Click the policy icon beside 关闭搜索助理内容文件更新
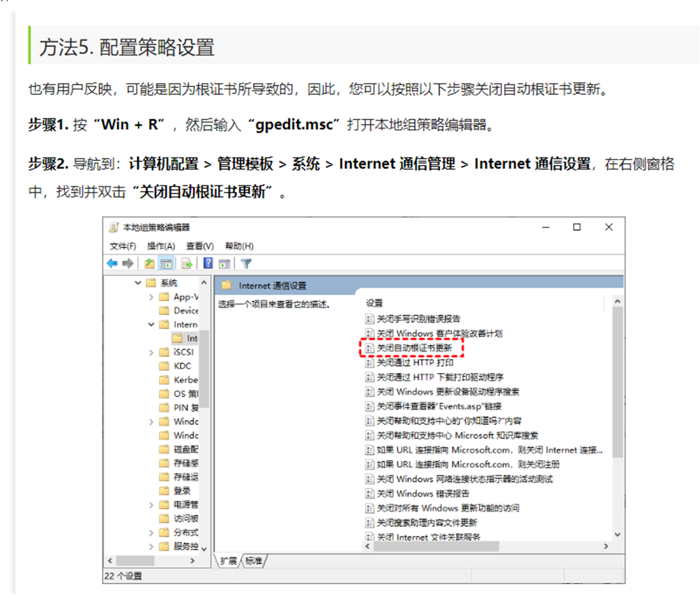 [370, 523]
